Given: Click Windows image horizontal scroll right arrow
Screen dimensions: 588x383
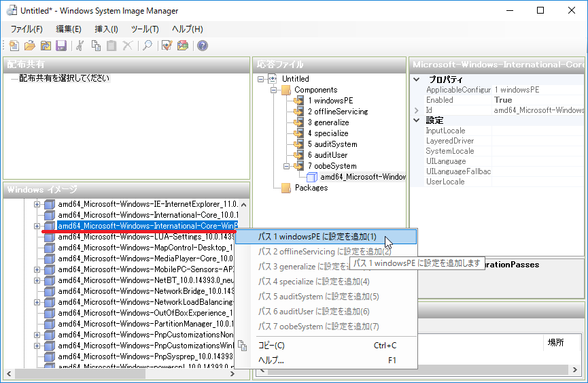Looking at the screenshot, I should [232, 373].
